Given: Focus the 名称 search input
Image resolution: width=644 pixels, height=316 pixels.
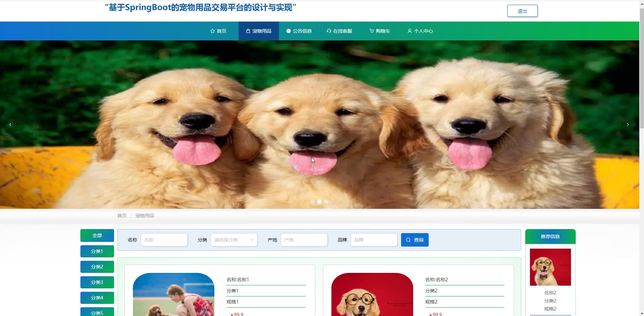Looking at the screenshot, I should pos(164,240).
